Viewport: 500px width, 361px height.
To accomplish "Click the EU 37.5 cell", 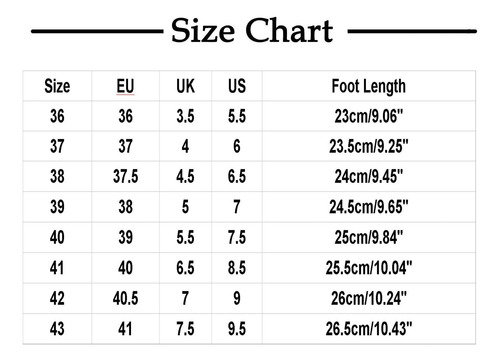I will [125, 176].
